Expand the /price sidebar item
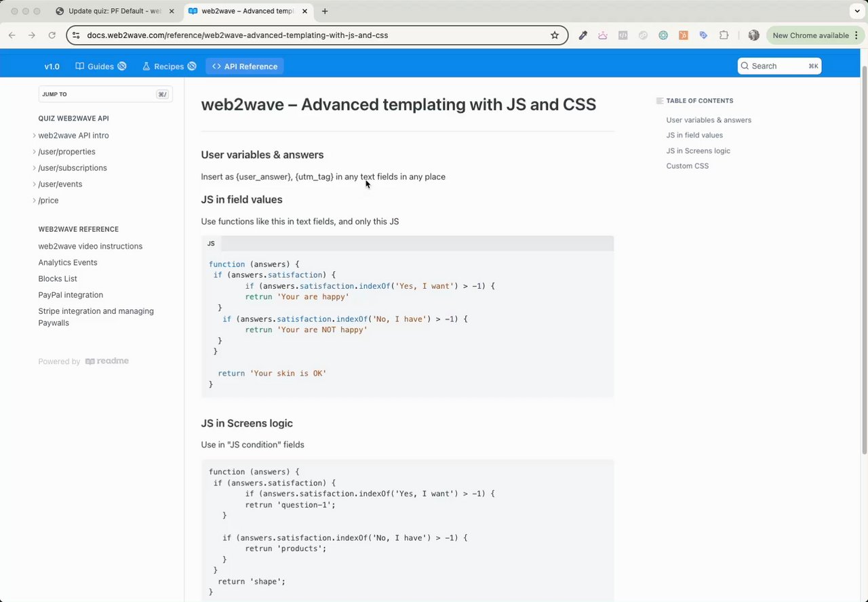The width and height of the screenshot is (868, 602). pos(35,201)
